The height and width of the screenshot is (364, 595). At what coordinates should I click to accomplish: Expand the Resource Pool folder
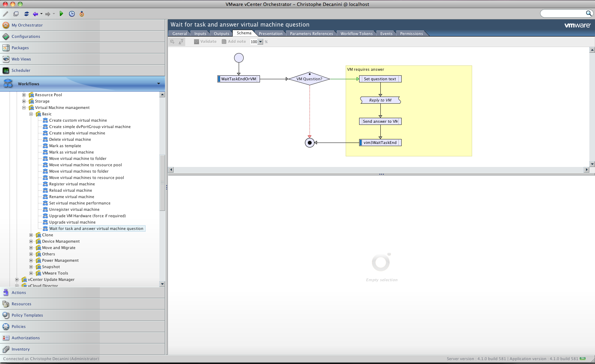(24, 95)
